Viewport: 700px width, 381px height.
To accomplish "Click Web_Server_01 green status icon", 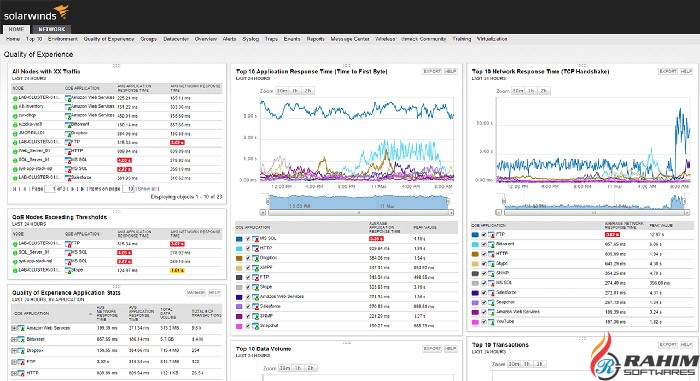I will point(15,151).
